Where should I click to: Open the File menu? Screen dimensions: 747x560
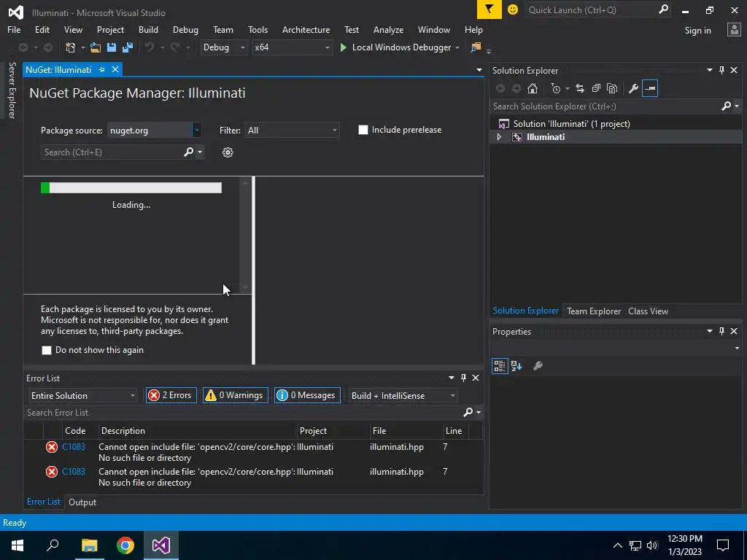coord(14,29)
